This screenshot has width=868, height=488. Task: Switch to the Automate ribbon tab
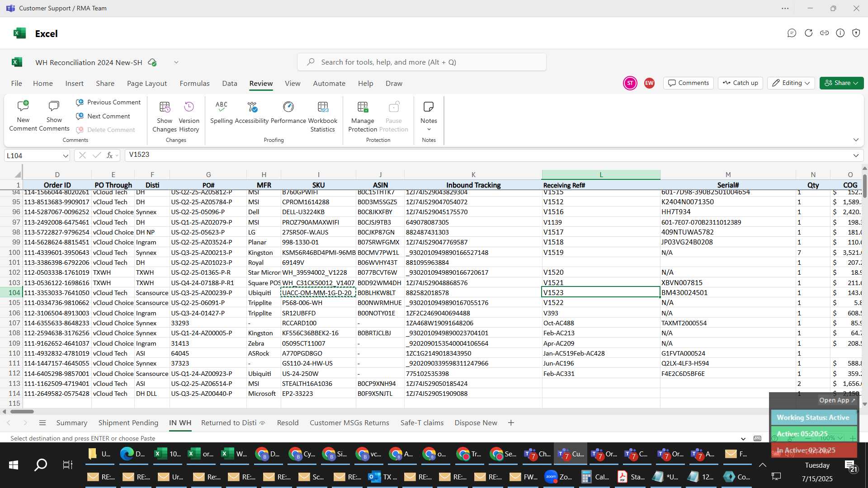[329, 84]
